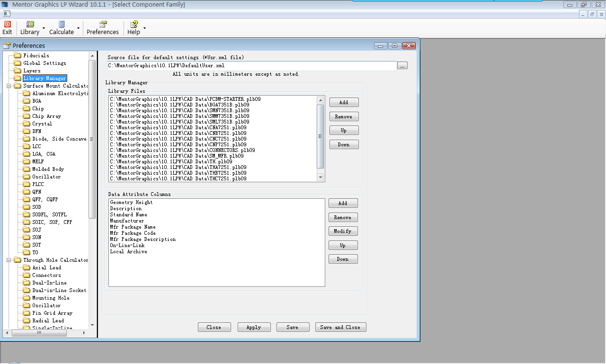Select PCBM-STARTER.plb09 library file

(x=185, y=99)
